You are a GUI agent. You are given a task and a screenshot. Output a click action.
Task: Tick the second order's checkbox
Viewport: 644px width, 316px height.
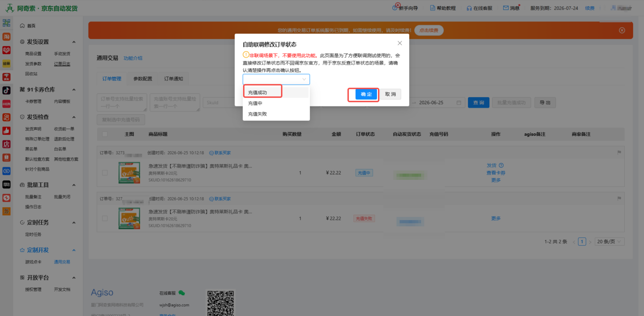pyautogui.click(x=105, y=219)
